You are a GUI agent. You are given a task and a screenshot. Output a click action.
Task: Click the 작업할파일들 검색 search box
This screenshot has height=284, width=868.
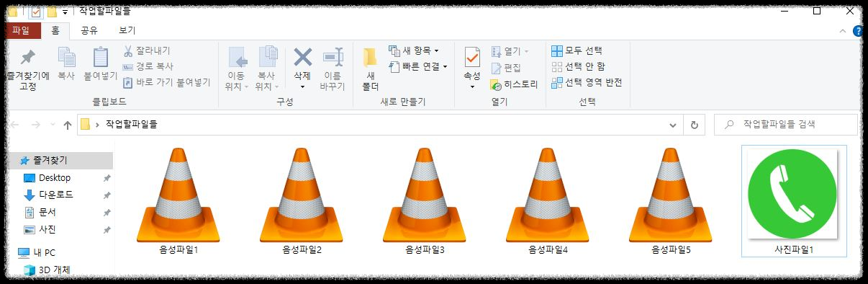pos(786,125)
